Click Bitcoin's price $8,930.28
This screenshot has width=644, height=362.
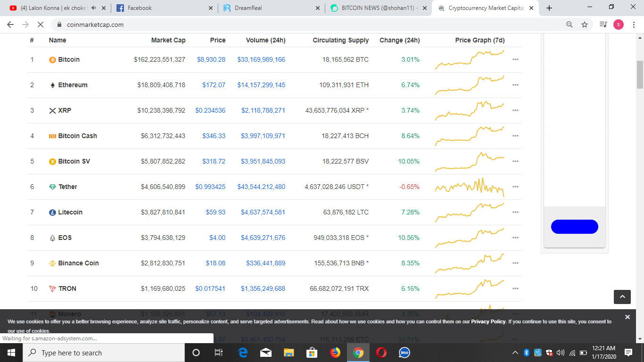pyautogui.click(x=211, y=60)
